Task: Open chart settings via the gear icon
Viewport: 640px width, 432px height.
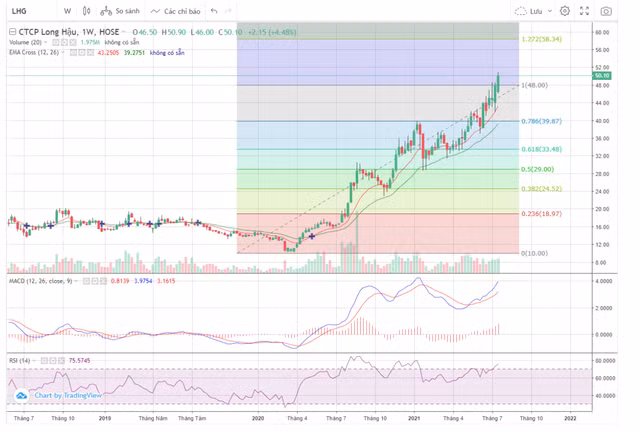Action: click(565, 11)
